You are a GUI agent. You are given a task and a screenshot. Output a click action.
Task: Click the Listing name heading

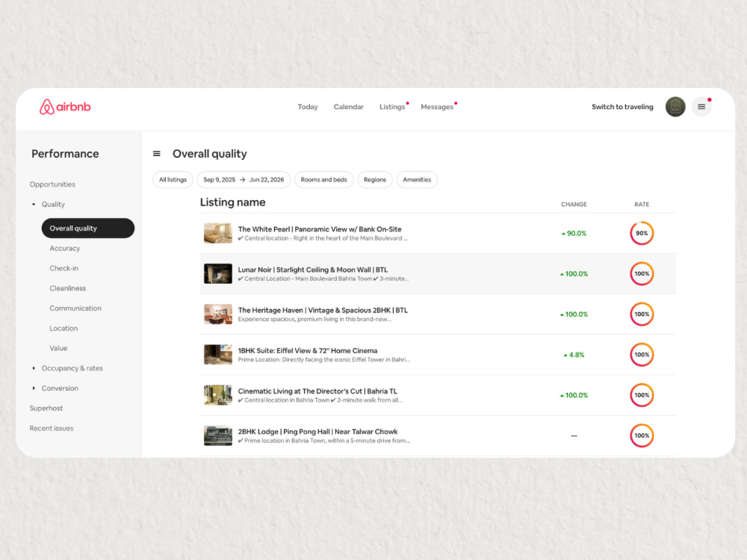point(232,202)
